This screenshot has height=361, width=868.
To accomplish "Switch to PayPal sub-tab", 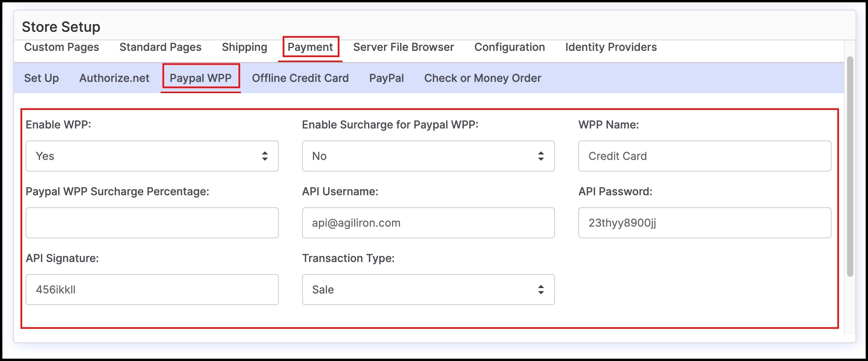I will [x=386, y=78].
